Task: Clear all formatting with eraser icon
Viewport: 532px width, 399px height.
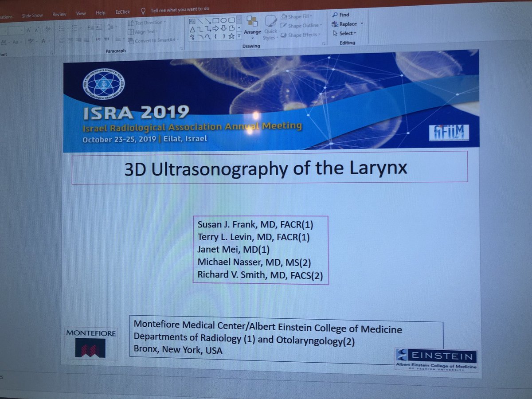Action: [x=48, y=30]
